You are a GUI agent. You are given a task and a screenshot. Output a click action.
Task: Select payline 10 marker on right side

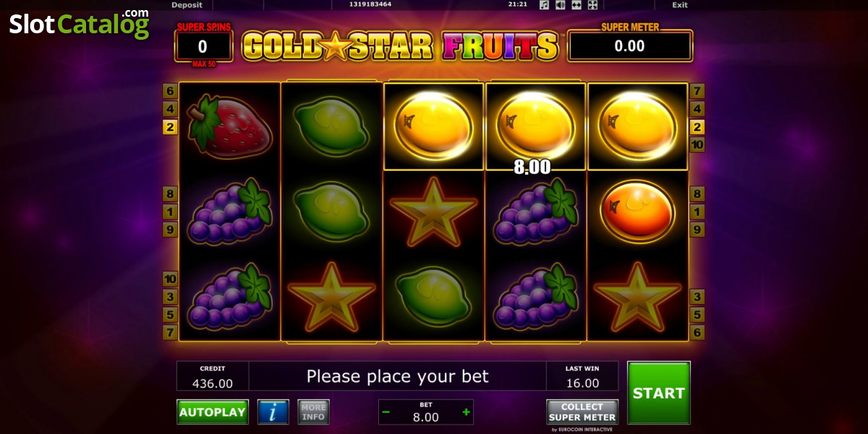click(697, 145)
